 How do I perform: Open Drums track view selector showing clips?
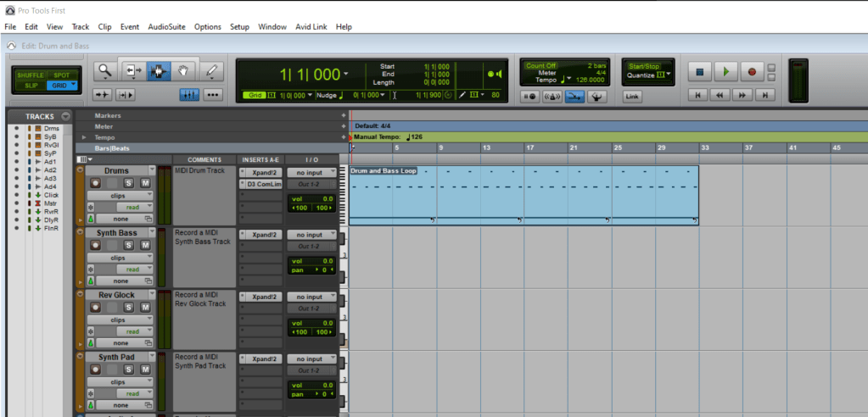pos(120,195)
